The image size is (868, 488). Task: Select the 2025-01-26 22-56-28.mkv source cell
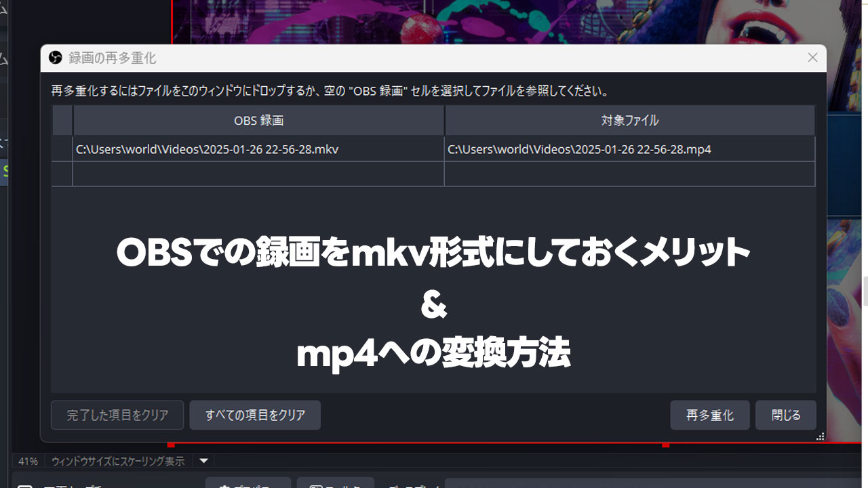point(258,149)
